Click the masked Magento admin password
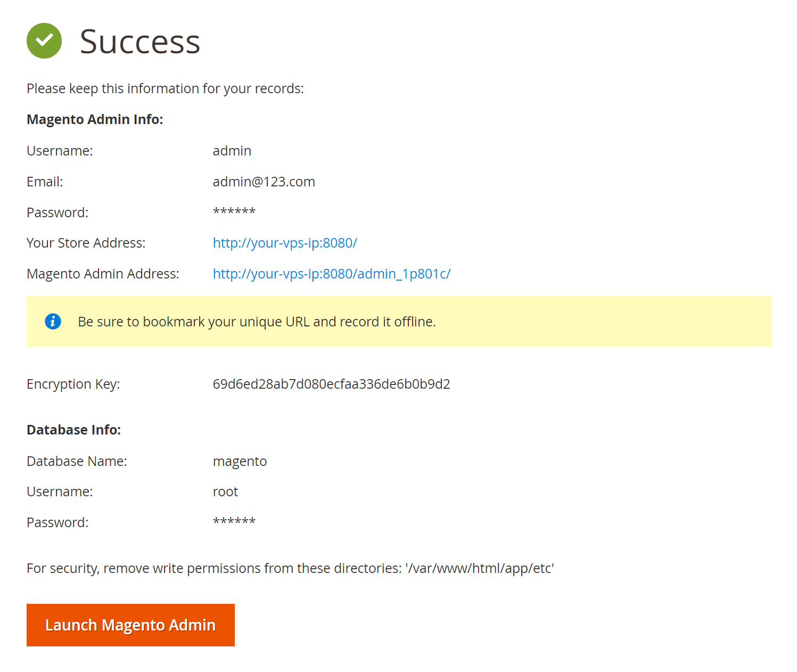The image size is (797, 672). 234,212
